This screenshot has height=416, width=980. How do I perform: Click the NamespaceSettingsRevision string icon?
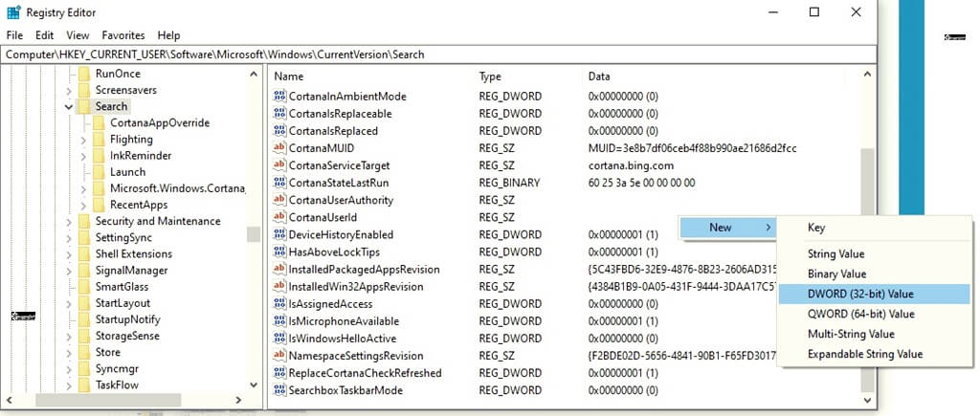tap(279, 356)
